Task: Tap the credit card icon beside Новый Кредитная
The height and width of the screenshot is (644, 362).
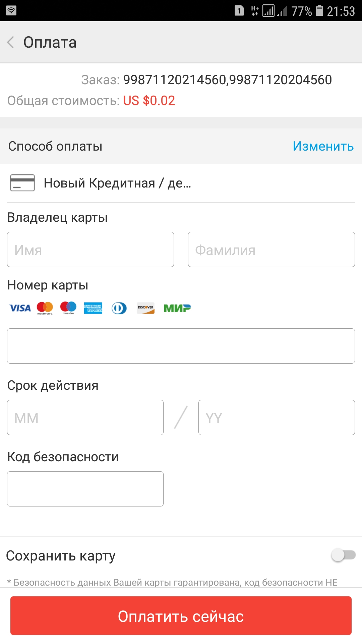Action: [22, 183]
